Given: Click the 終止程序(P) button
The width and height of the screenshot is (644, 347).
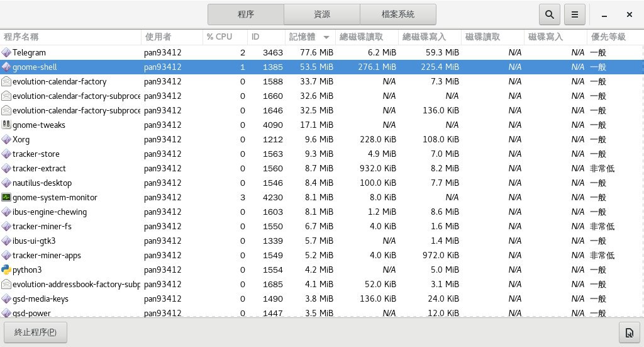Looking at the screenshot, I should (x=35, y=332).
